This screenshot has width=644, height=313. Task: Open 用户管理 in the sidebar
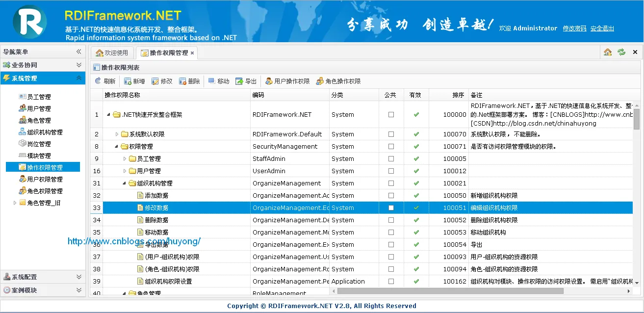[34, 108]
